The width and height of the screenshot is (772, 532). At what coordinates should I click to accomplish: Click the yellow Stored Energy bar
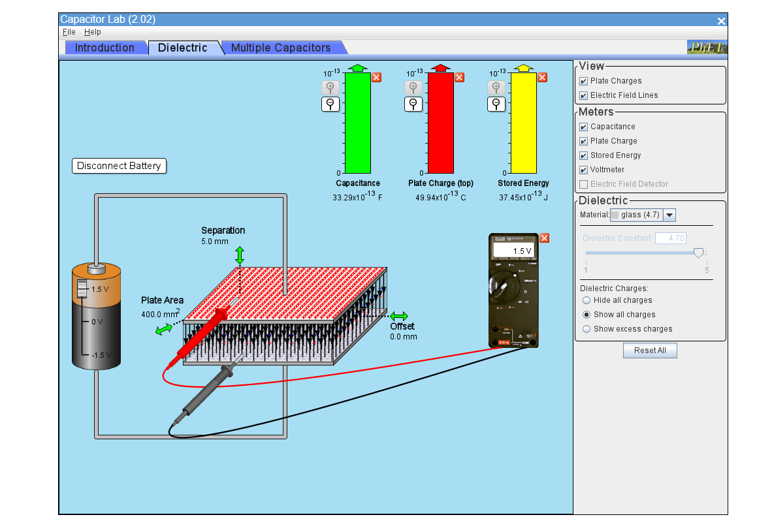click(x=523, y=123)
